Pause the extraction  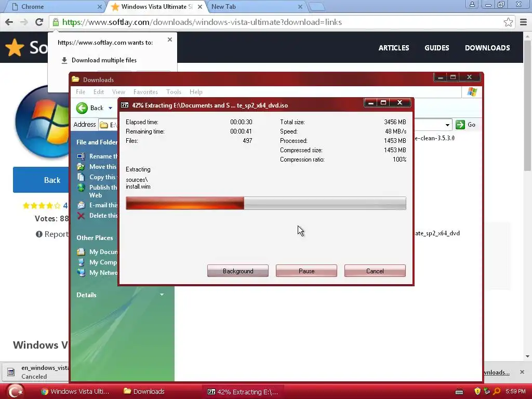pyautogui.click(x=307, y=271)
